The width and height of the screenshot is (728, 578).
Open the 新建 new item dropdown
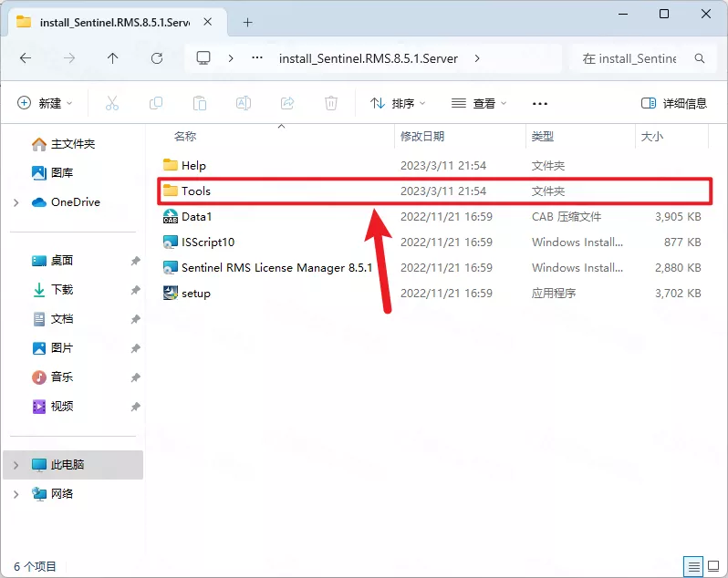click(45, 104)
